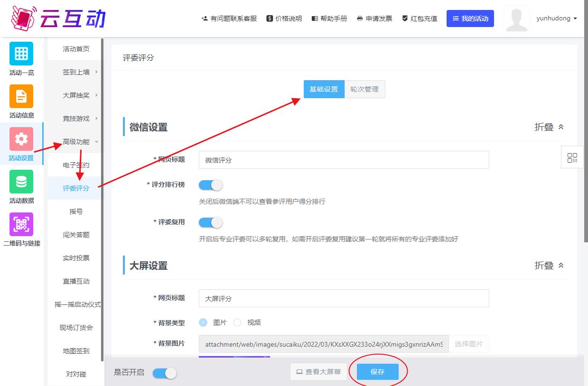Open 摇号 in the sidebar menu
Viewport: 588px width, 386px height.
[76, 211]
